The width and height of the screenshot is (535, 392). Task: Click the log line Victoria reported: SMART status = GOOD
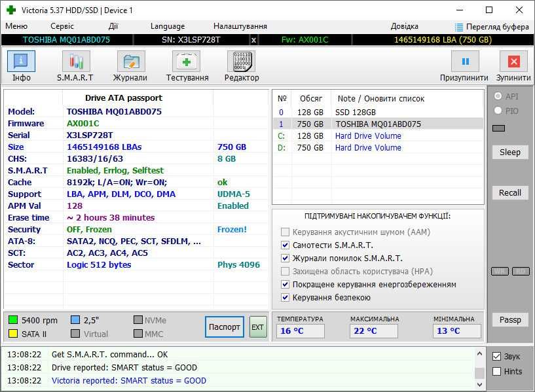pyautogui.click(x=128, y=380)
